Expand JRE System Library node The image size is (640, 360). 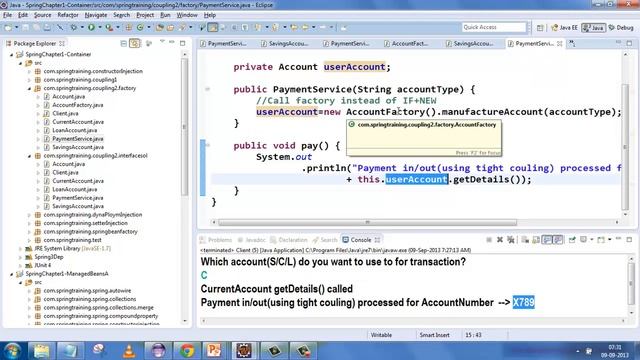tap(20, 248)
